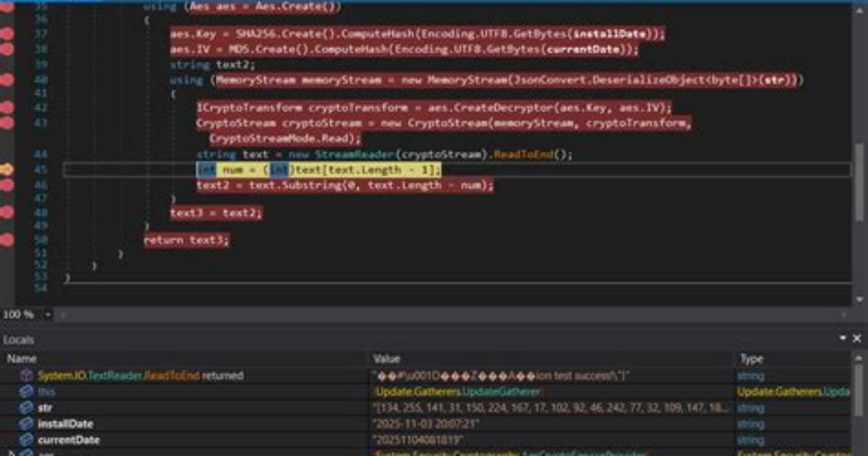Remove the breakpoint on line 46
Viewport: 868px width, 456px height.
pos(6,185)
